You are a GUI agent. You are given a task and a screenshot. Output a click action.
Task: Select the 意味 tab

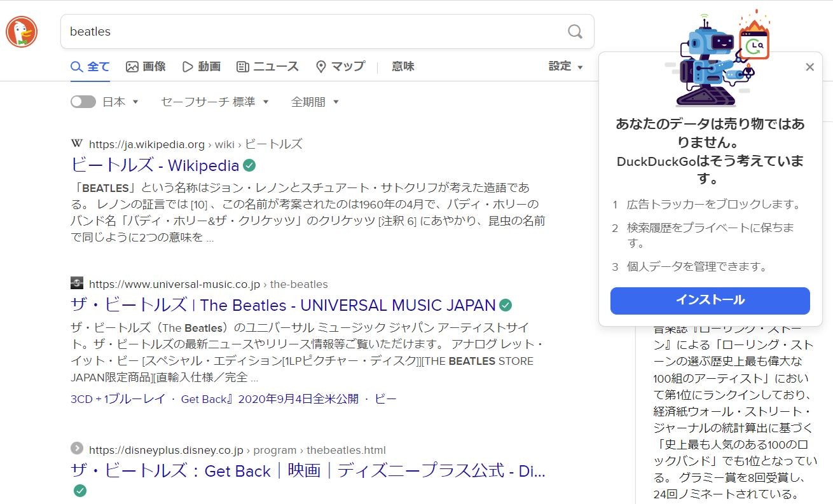click(x=403, y=66)
